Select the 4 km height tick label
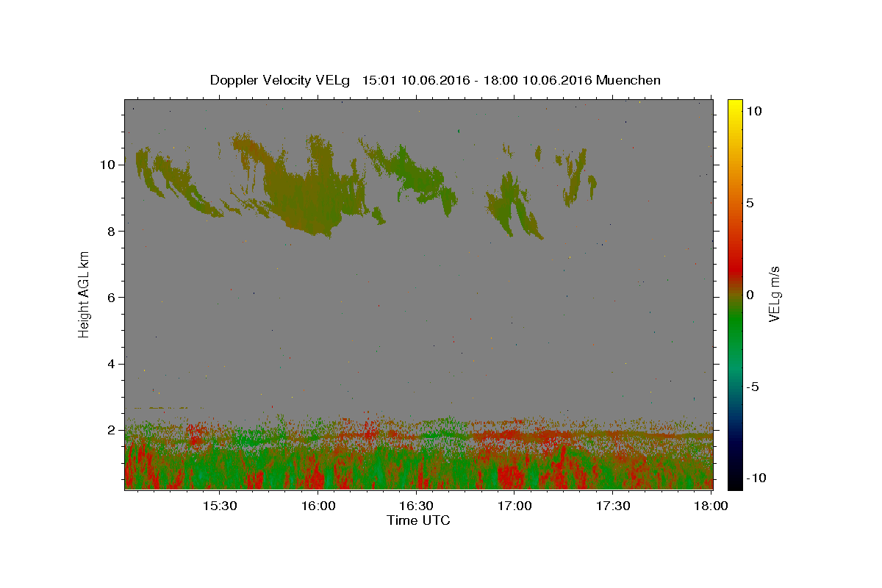 coord(111,364)
